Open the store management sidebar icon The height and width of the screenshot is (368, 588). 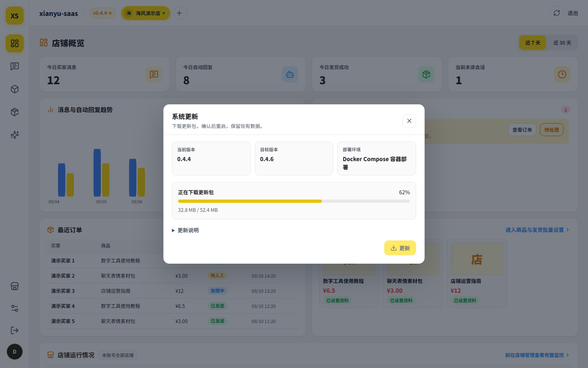[x=15, y=286]
